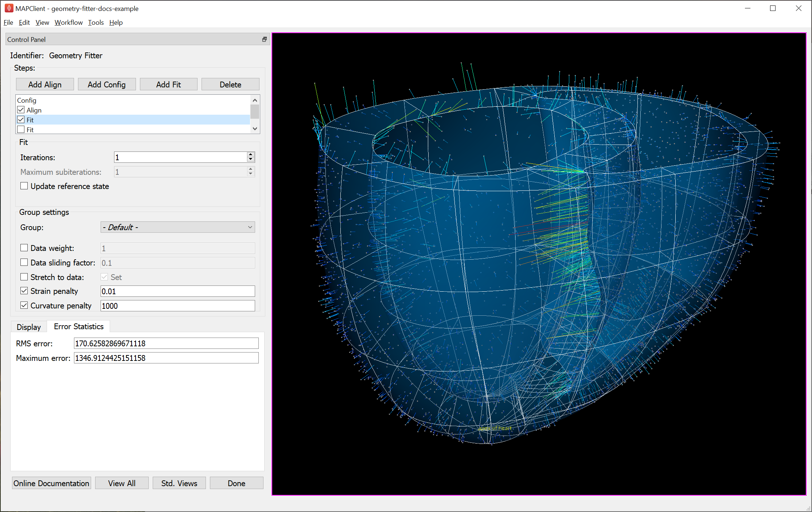This screenshot has height=512, width=812.
Task: Decrease Iterations with the down arrow
Action: click(x=250, y=159)
